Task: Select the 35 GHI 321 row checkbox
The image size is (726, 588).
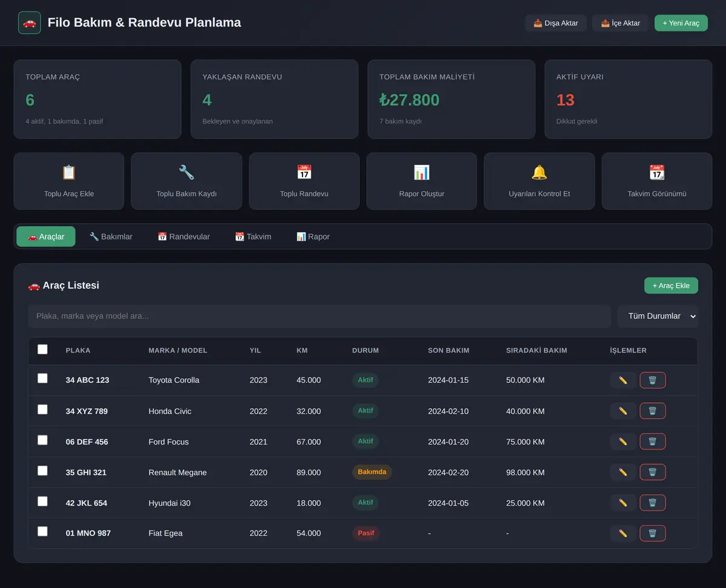Action: point(42,471)
